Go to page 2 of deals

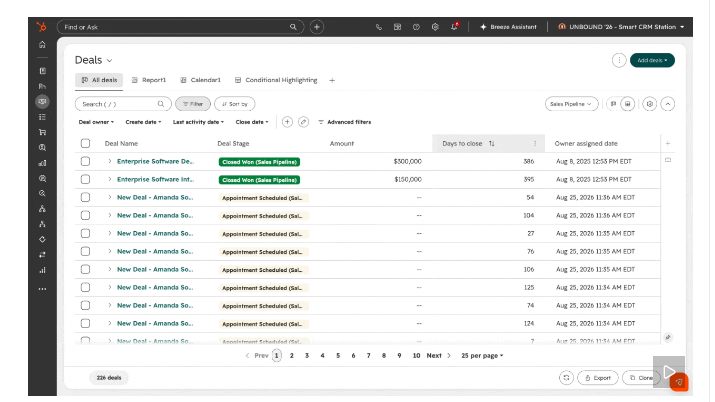coord(292,356)
